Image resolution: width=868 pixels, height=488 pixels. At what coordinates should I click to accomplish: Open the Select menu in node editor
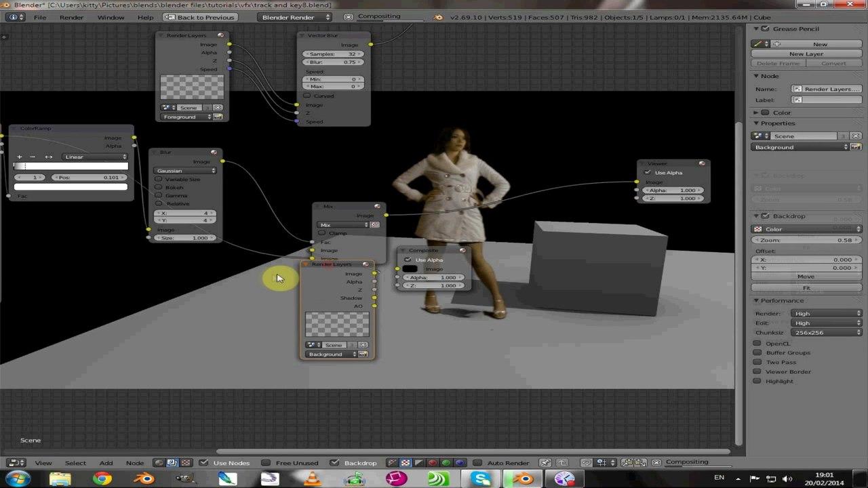(x=75, y=463)
